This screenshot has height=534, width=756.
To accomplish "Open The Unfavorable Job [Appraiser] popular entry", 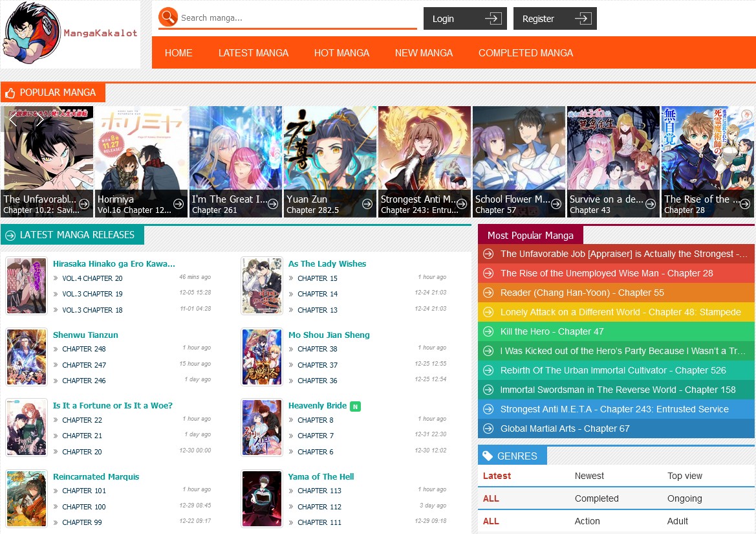I will (x=616, y=254).
